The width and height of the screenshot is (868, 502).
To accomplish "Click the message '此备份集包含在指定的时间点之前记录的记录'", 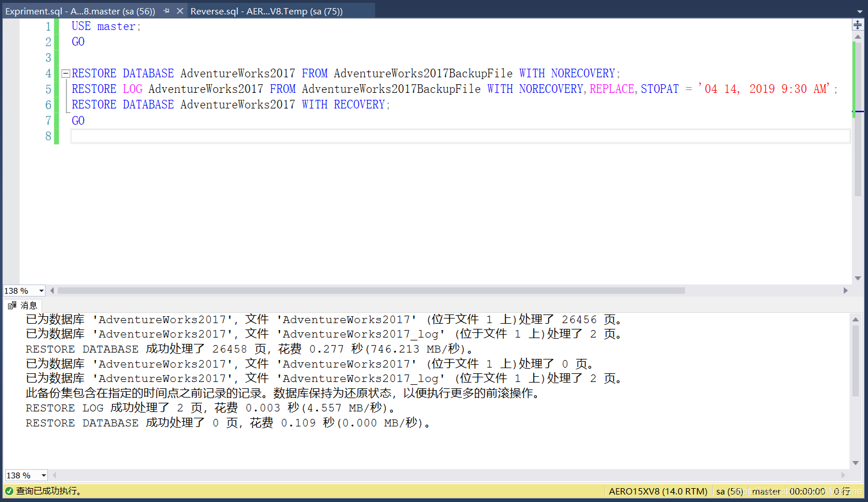I will (283, 394).
